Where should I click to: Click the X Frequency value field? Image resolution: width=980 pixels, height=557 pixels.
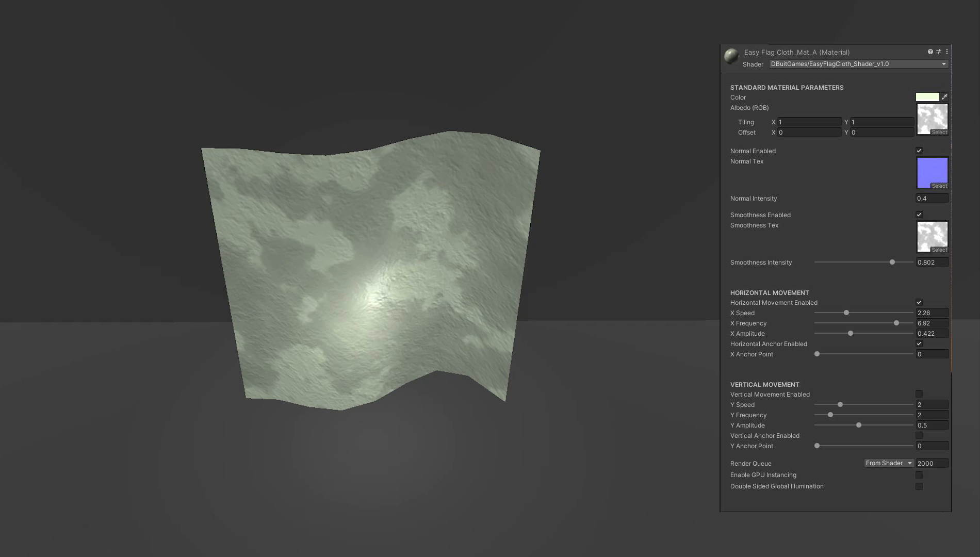point(932,323)
